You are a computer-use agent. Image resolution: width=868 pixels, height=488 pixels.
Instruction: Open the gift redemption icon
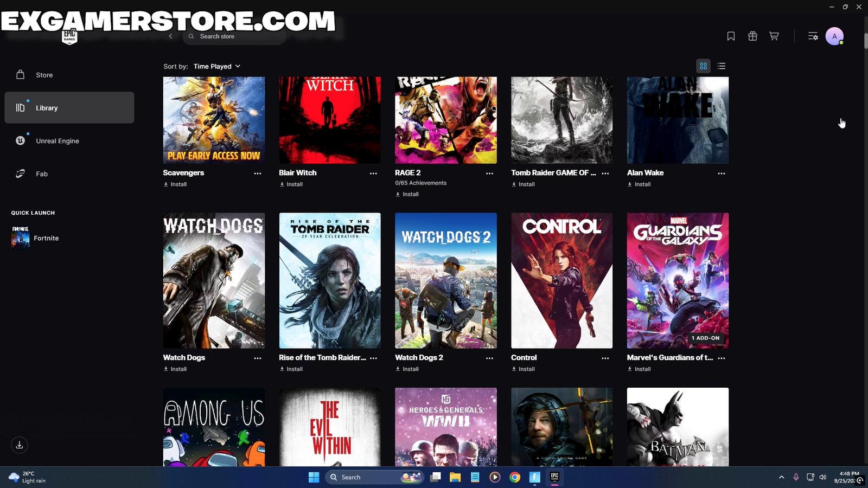point(752,36)
